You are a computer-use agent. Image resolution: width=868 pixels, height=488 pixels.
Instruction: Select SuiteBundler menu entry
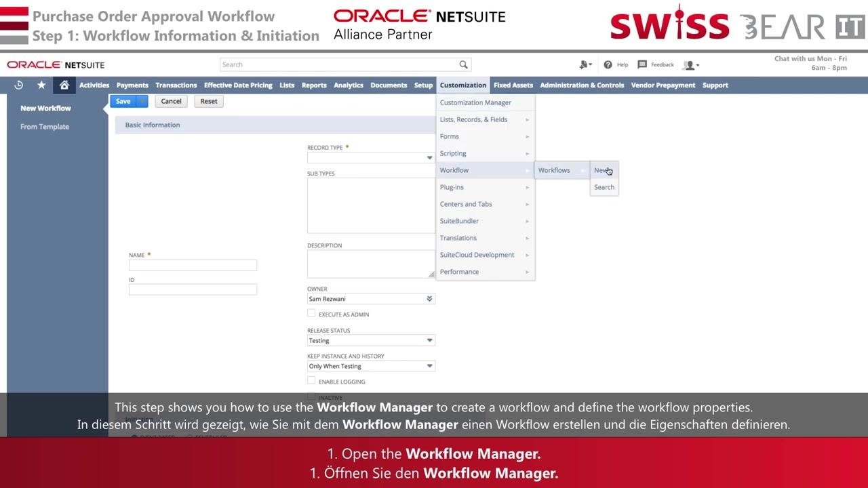[486, 221]
